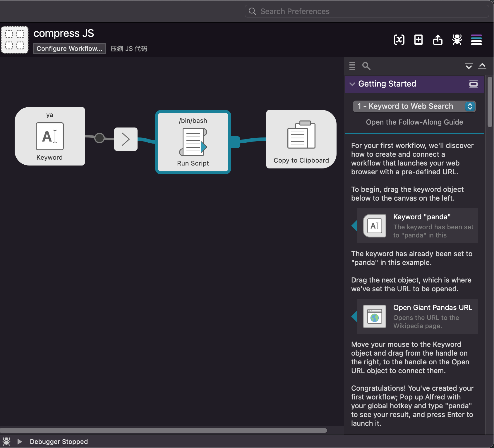Screen dimensions: 494x448
Task: Expand all palette sections with down chevron
Action: [469, 66]
